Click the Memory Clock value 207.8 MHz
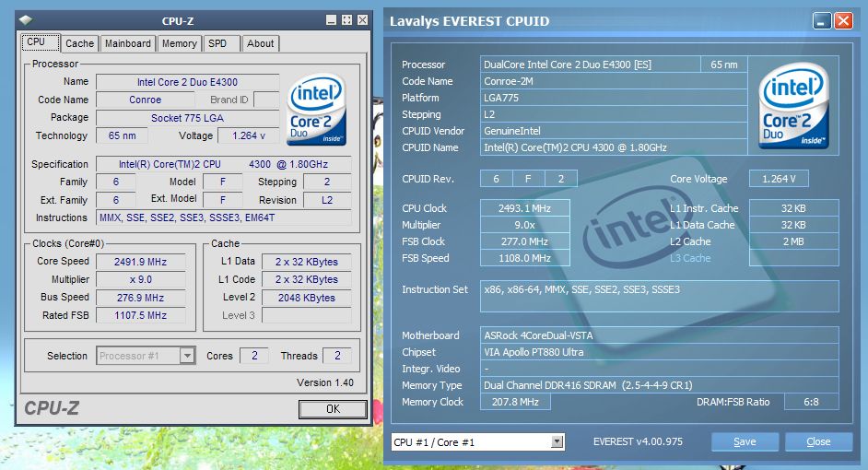 (515, 402)
